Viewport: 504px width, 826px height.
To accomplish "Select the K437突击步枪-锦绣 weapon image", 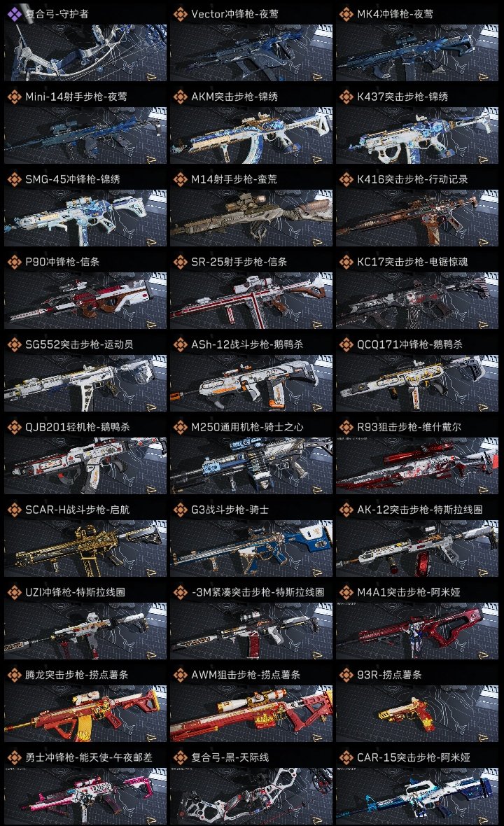I will tap(417, 135).
